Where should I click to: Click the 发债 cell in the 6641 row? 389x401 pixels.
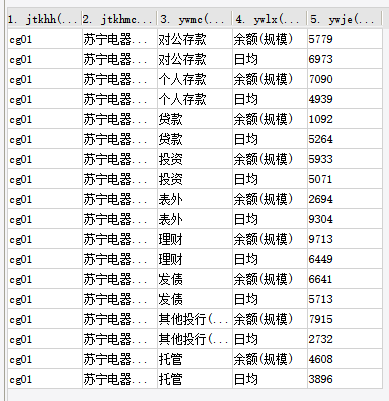point(194,279)
